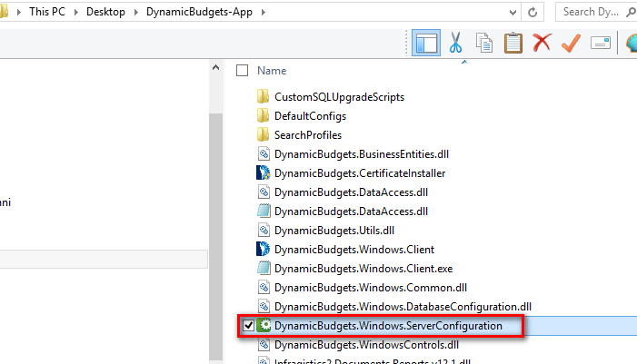This screenshot has height=364, width=637.
Task: Click the DefaultConfigs folder icon
Action: 264,115
